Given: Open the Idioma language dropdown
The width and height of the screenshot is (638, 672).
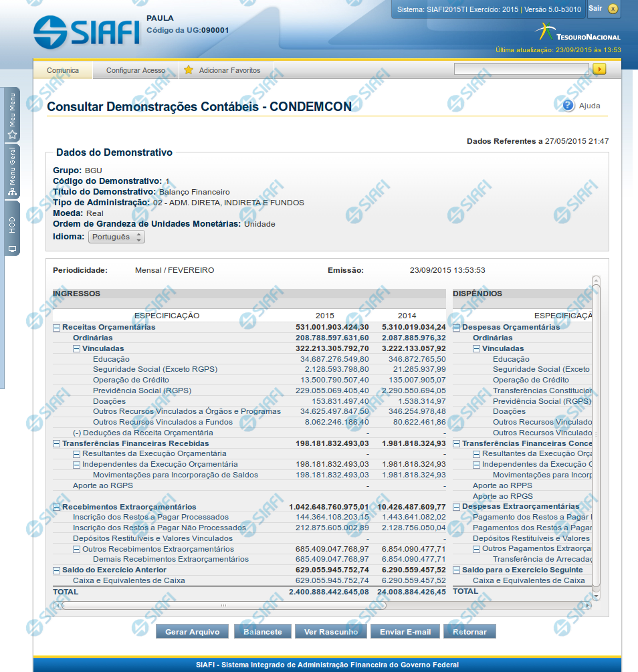Looking at the screenshot, I should (x=117, y=237).
